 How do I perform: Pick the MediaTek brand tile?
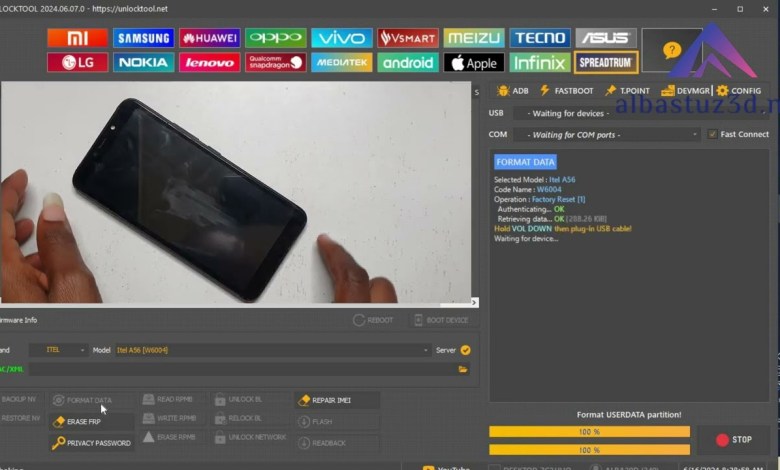pyautogui.click(x=341, y=62)
